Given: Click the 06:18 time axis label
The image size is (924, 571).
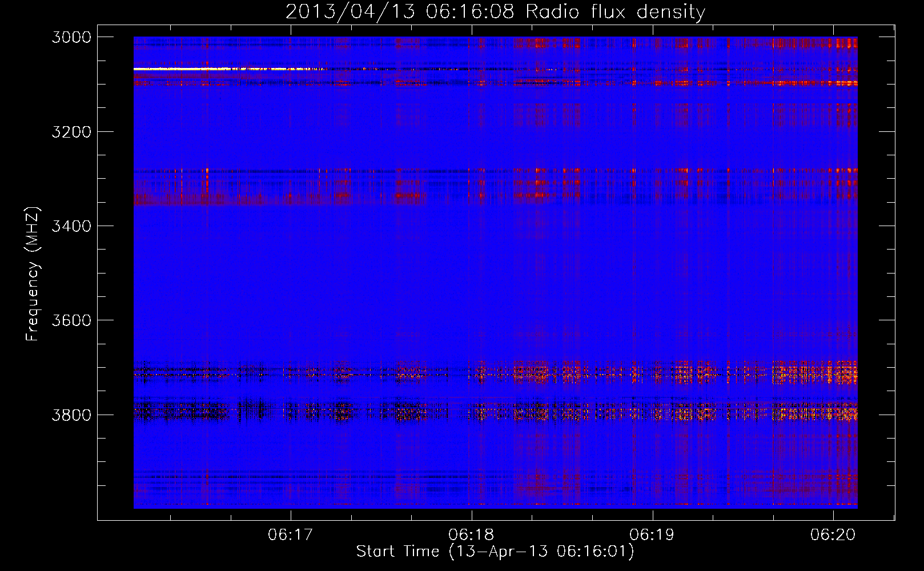Looking at the screenshot, I should (x=472, y=534).
